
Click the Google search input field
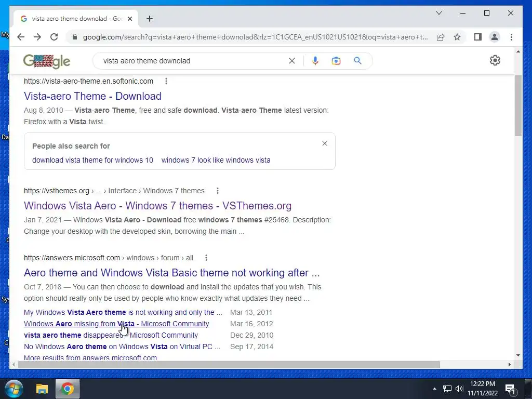[193, 61]
